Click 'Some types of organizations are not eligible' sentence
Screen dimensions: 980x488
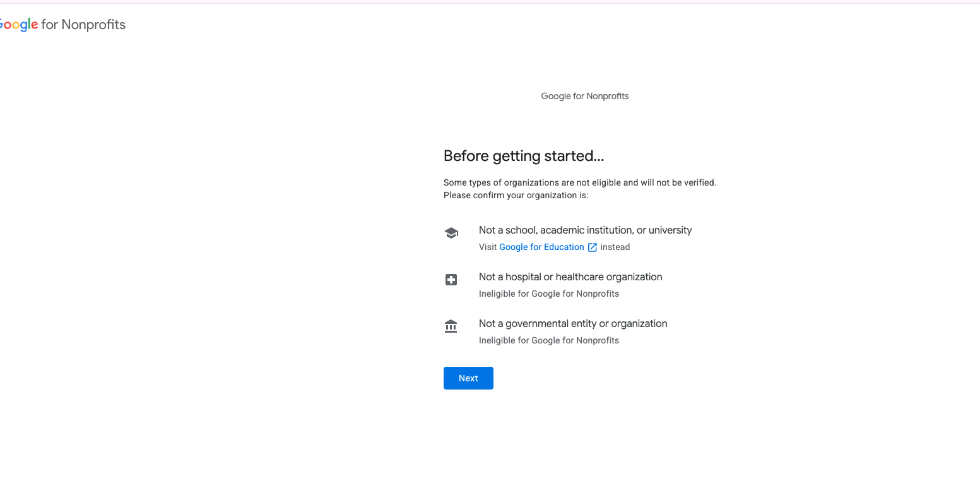(580, 182)
